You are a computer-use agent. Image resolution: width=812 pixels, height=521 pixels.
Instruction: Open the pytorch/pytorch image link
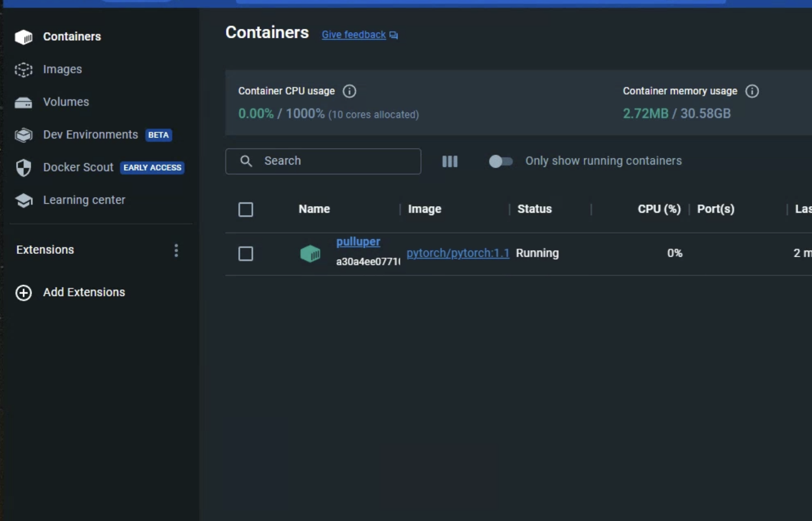pos(458,253)
